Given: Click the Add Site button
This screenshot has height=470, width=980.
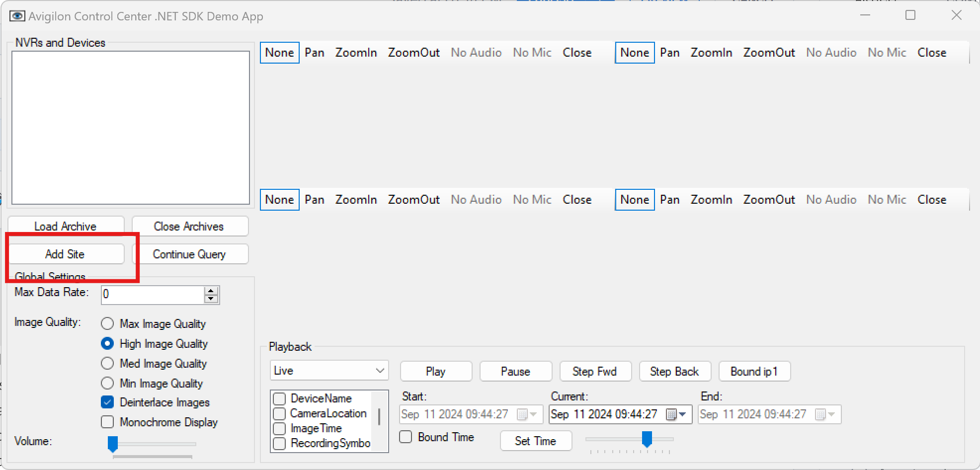Looking at the screenshot, I should pos(66,254).
